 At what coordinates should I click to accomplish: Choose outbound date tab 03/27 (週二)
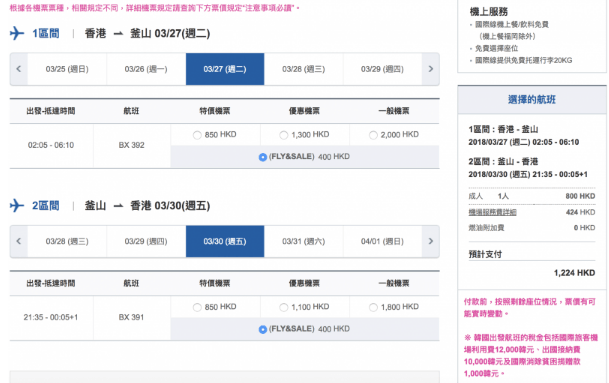click(x=225, y=69)
